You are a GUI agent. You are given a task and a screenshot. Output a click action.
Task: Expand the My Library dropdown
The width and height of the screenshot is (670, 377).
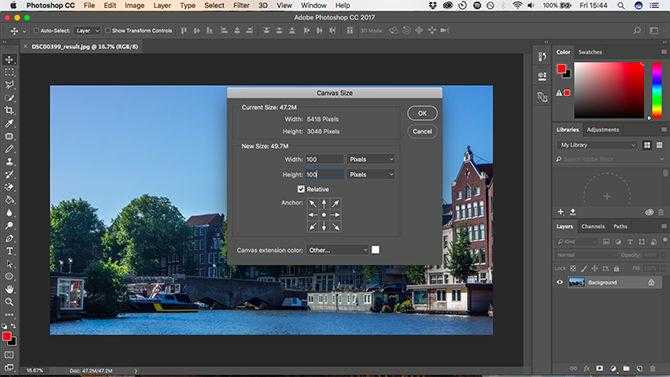pyautogui.click(x=597, y=145)
